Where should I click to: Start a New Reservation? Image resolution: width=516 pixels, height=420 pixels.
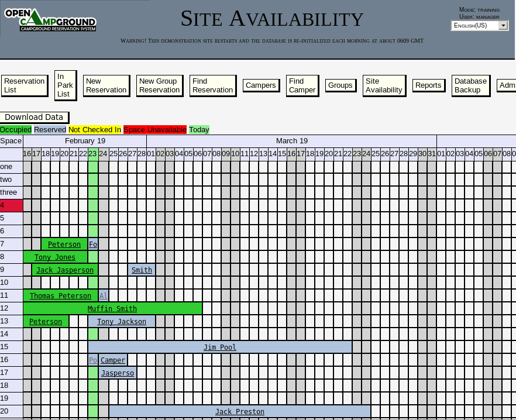106,85
